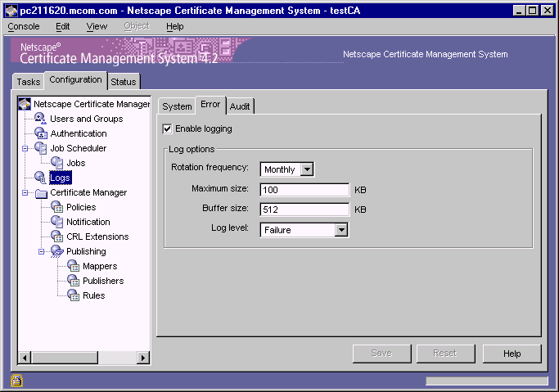Viewport: 559px width, 392px height.
Task: Select Mappers in the tree
Action: click(100, 266)
